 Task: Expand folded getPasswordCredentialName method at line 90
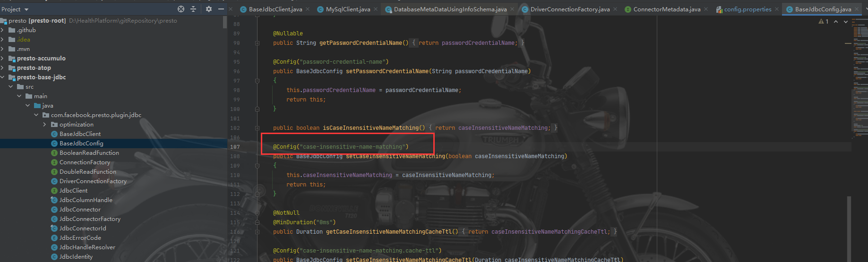pos(258,43)
